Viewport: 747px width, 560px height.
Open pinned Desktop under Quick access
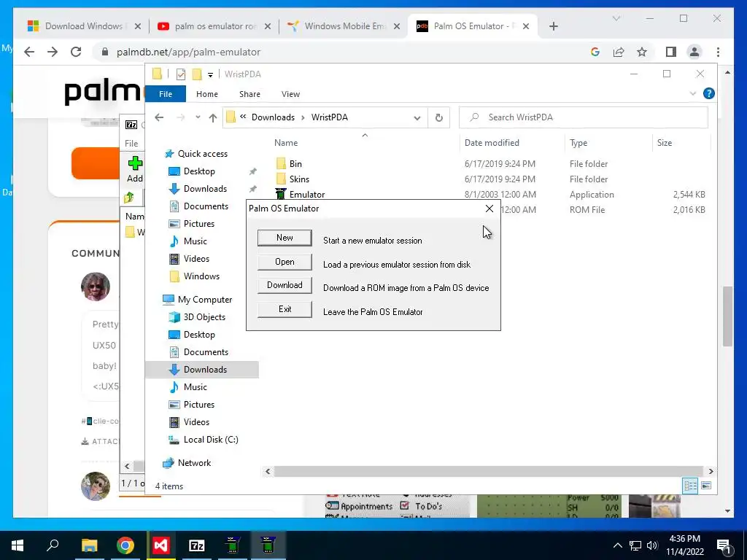[199, 171]
